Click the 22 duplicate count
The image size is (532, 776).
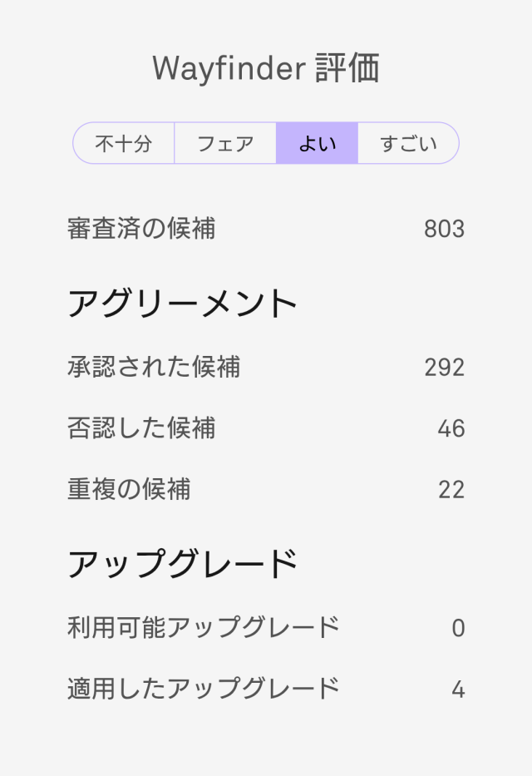[451, 490]
